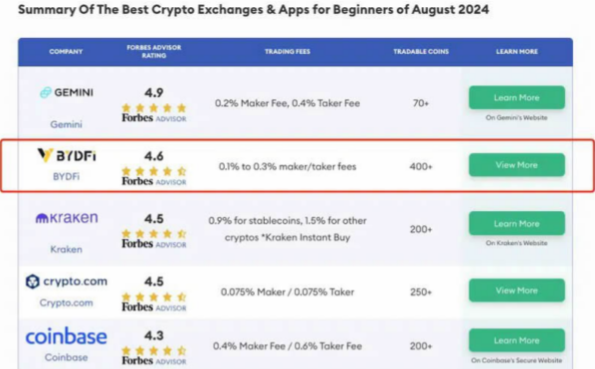Click the Coinbase logo

[66, 337]
